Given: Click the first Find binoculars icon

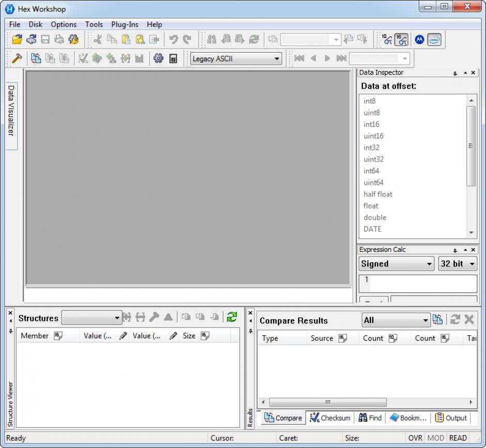Looking at the screenshot, I should [211, 39].
